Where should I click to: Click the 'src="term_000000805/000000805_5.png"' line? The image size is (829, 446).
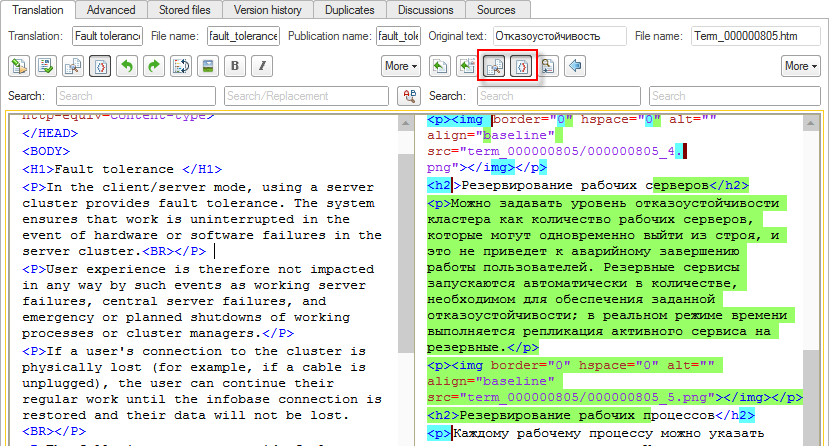coord(615,397)
